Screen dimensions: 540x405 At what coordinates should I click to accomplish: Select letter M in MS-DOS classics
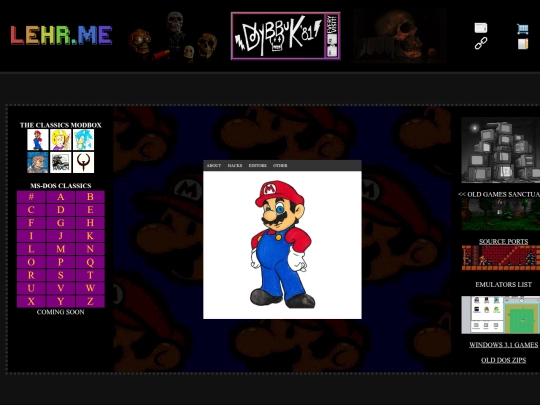[x=61, y=249]
